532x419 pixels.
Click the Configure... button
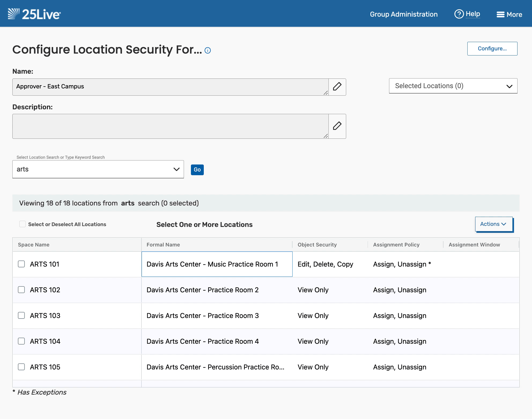tap(492, 48)
